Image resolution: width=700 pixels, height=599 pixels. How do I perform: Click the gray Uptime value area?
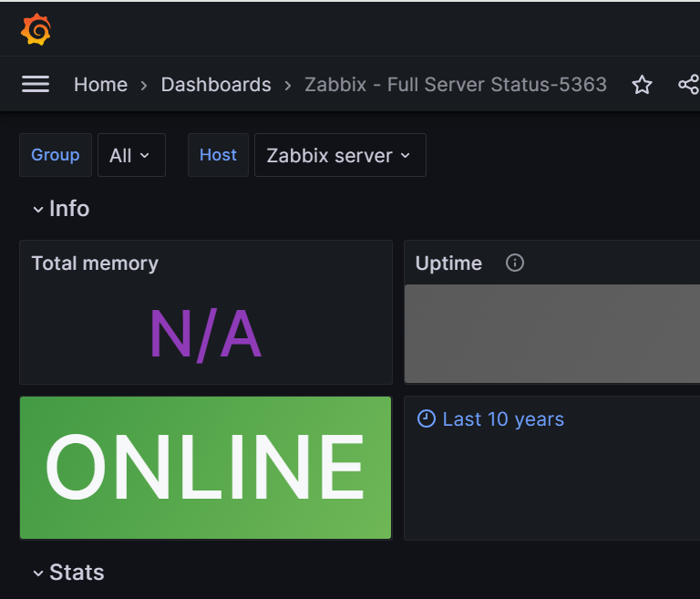pos(552,334)
